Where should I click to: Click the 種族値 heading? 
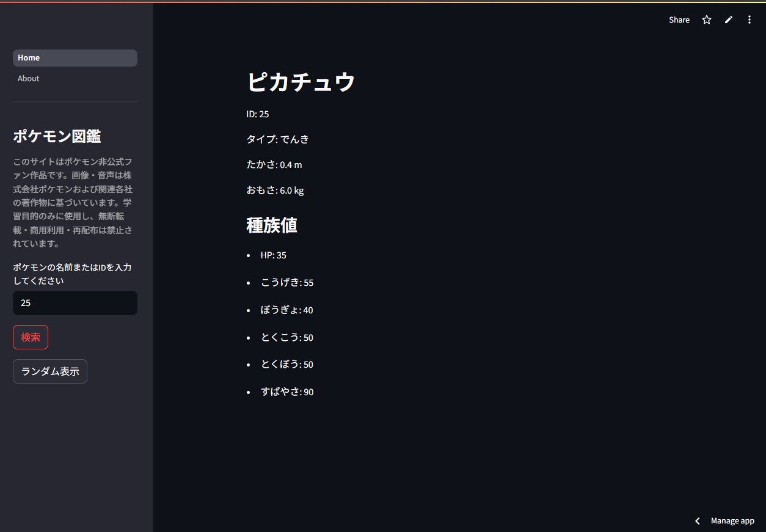coord(272,225)
